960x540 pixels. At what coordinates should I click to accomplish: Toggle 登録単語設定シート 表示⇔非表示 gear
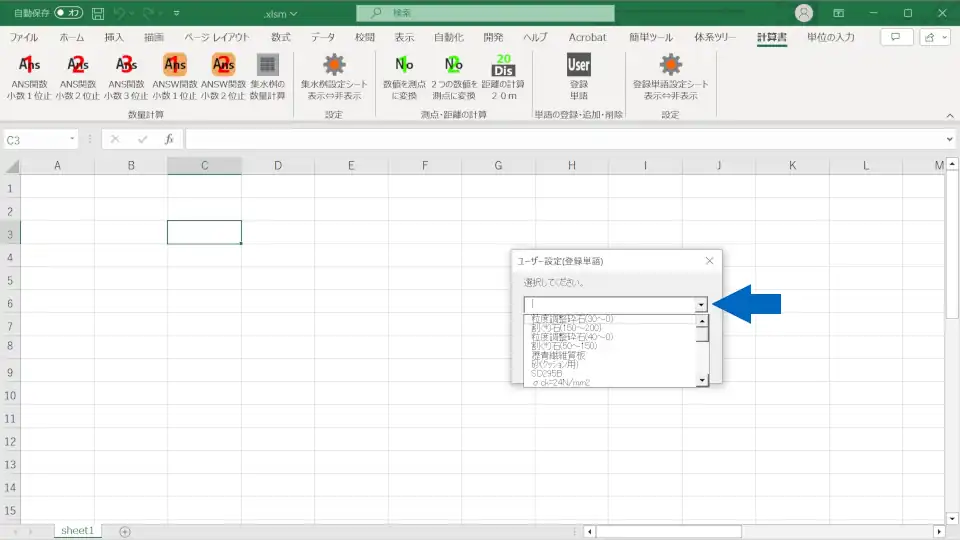(670, 77)
